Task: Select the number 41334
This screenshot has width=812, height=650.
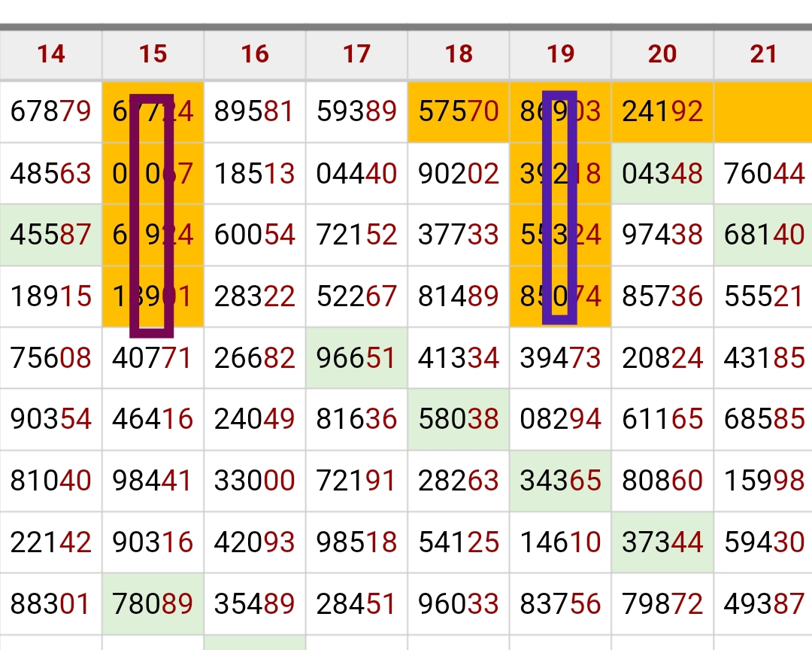Action: pyautogui.click(x=459, y=357)
